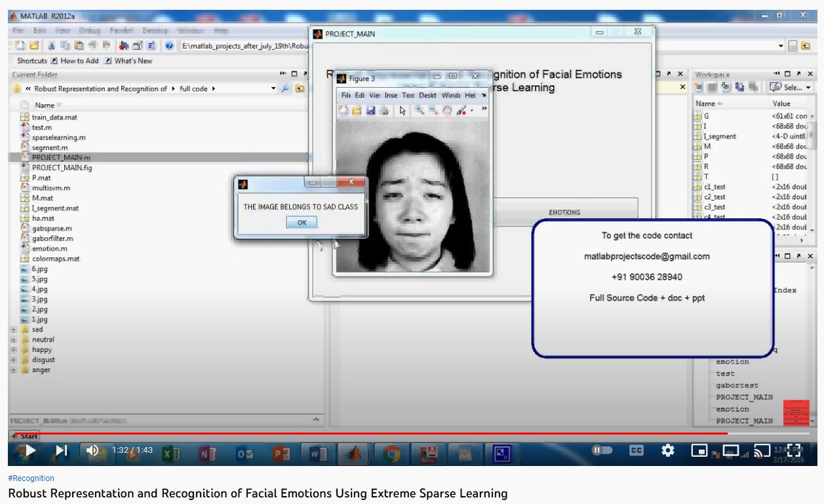This screenshot has height=504, width=824.
Task: Open File menu in Figure 3
Action: click(x=345, y=95)
